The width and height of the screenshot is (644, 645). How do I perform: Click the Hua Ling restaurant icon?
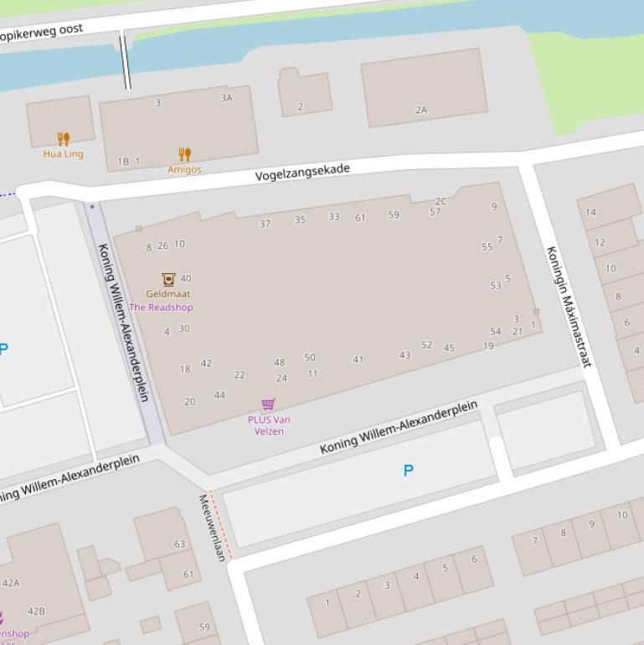(x=64, y=138)
